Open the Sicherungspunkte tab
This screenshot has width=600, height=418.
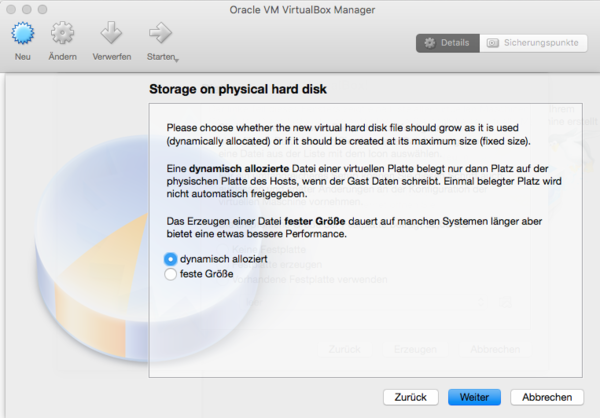tap(532, 43)
